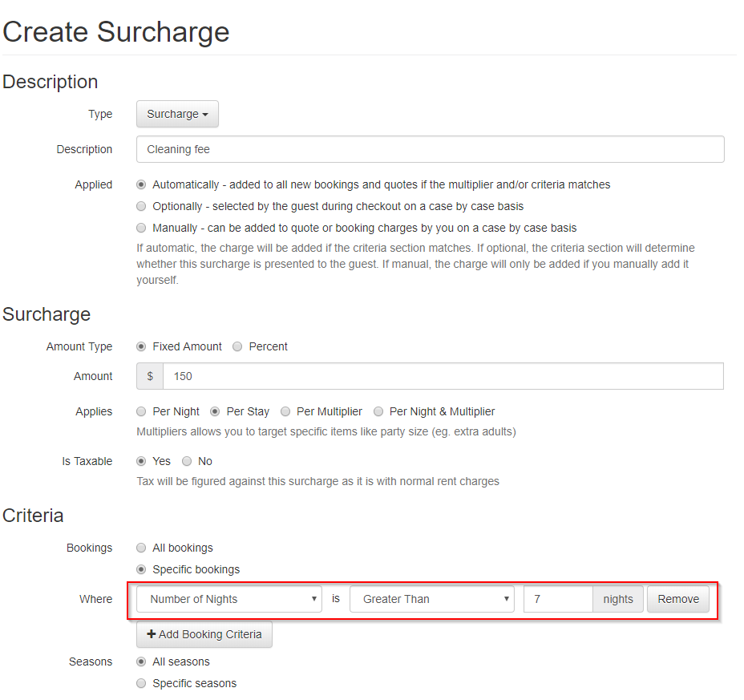Set Is Taxable to No

(x=187, y=461)
